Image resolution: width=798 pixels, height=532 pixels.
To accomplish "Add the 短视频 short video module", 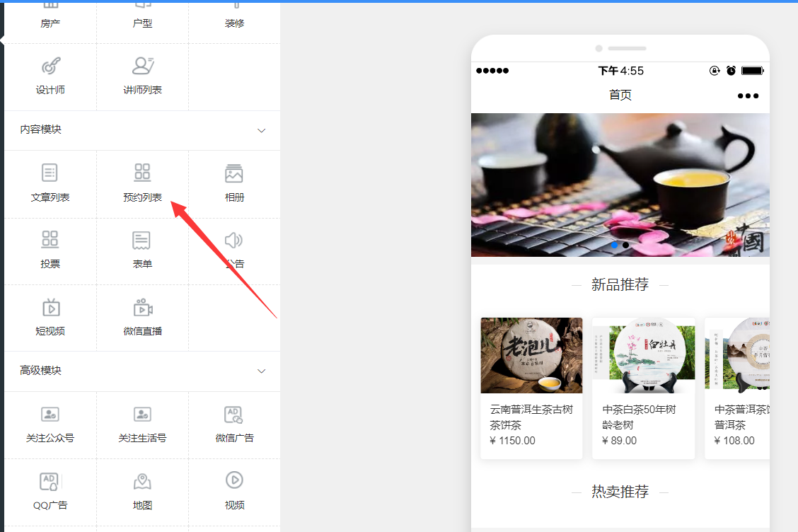I will pos(50,318).
